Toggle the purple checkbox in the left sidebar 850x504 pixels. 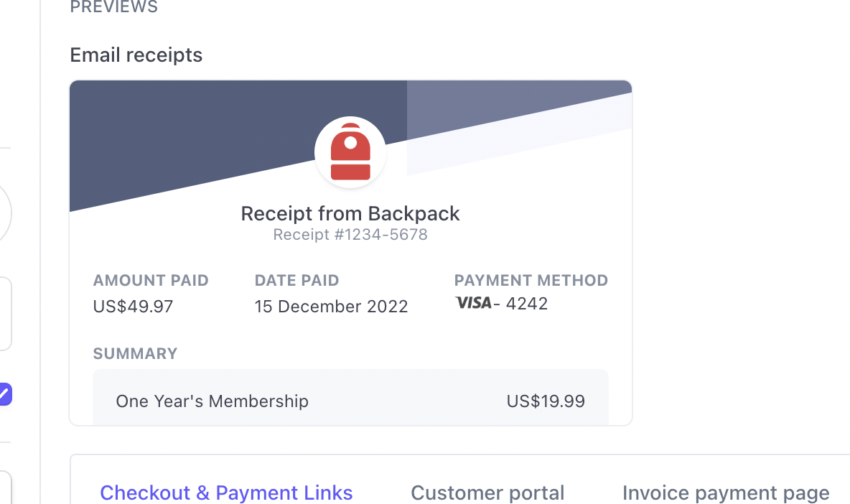pyautogui.click(x=6, y=393)
